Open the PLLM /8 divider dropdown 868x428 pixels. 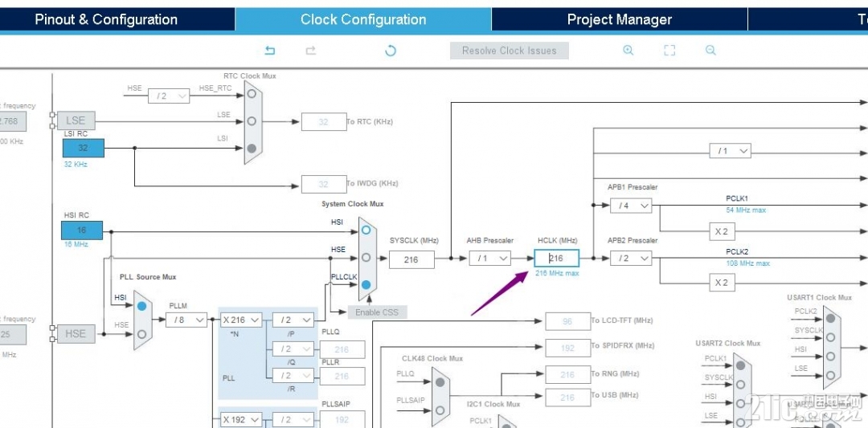pyautogui.click(x=186, y=320)
